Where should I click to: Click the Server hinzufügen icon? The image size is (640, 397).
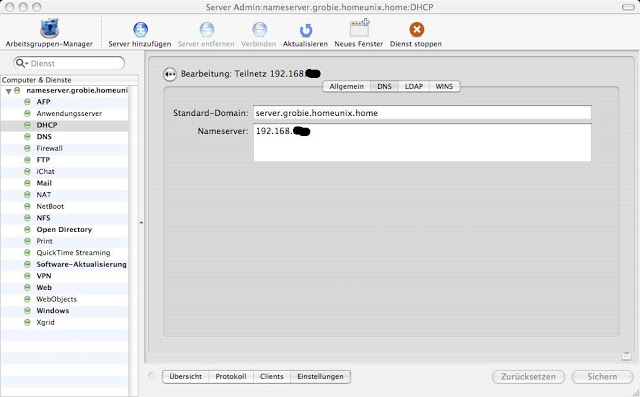point(140,29)
